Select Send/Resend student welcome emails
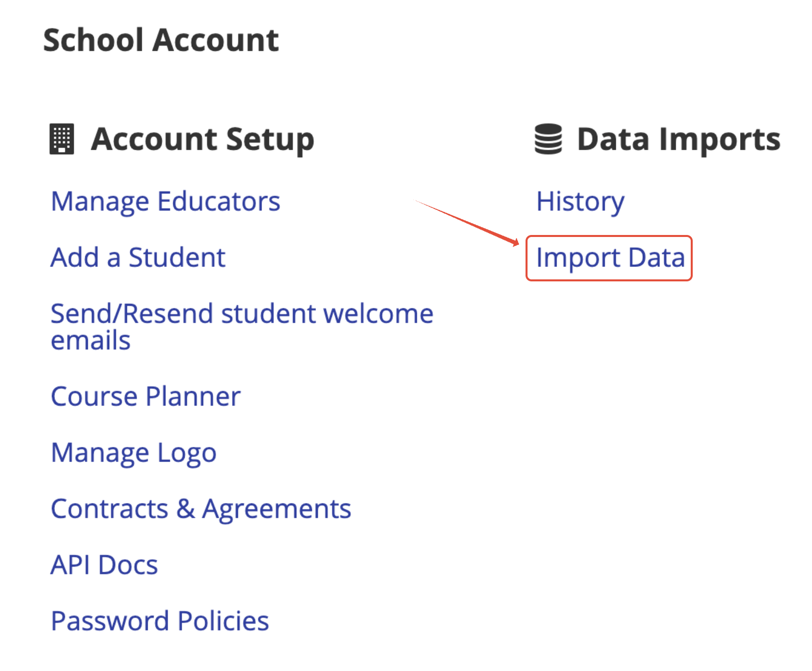Image resolution: width=812 pixels, height=671 pixels. pyautogui.click(x=242, y=327)
